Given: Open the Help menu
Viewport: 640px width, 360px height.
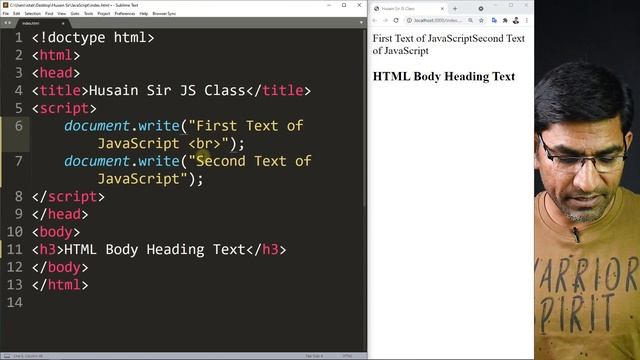Looking at the screenshot, I should 144,13.
